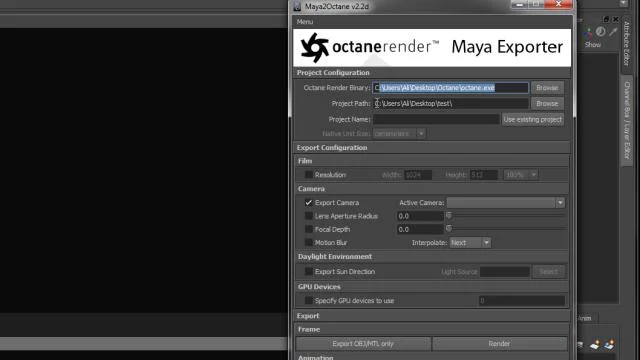
Task: Collapse the Project Configuration section header
Action: click(432, 73)
